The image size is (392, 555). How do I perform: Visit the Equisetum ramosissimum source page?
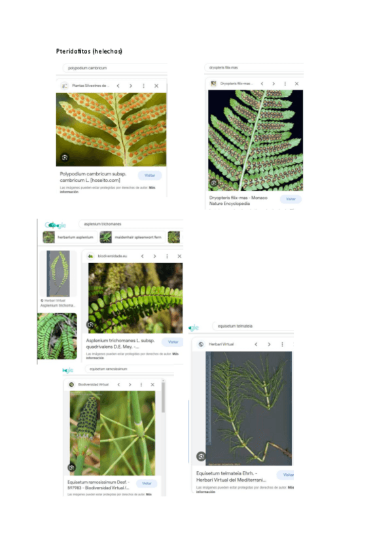(147, 483)
